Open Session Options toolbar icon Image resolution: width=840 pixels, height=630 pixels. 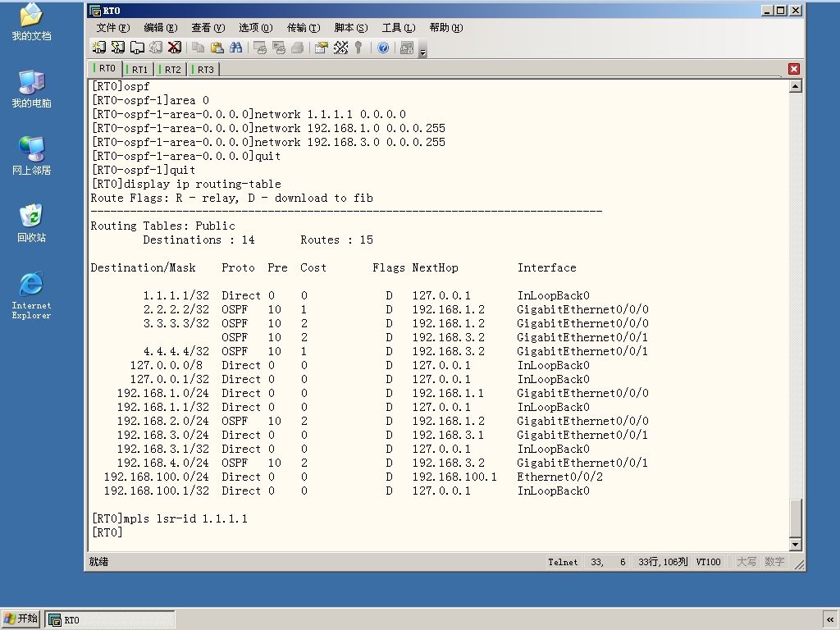pos(322,48)
